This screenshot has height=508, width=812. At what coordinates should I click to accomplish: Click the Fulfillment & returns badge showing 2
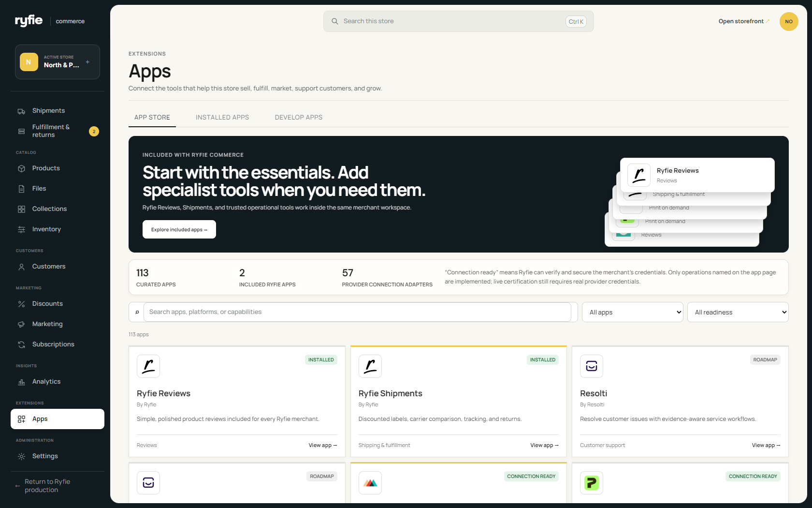click(94, 131)
